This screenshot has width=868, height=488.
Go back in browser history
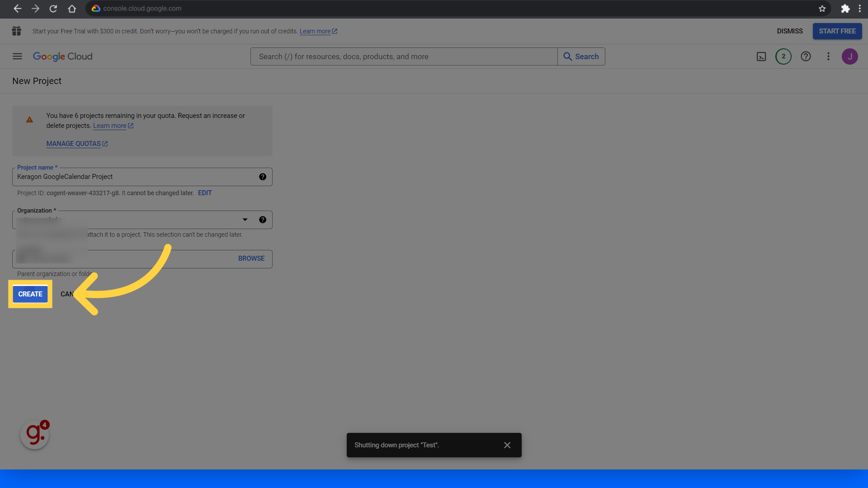[x=17, y=9]
